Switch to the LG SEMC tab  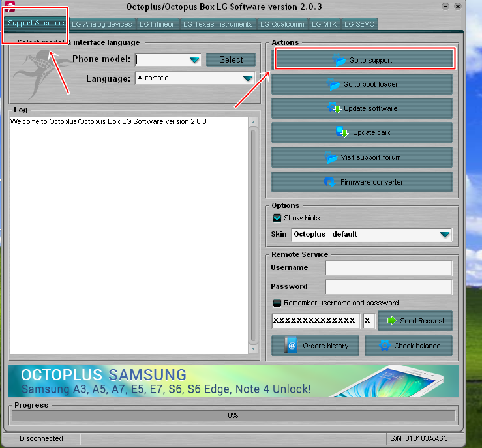pyautogui.click(x=359, y=24)
